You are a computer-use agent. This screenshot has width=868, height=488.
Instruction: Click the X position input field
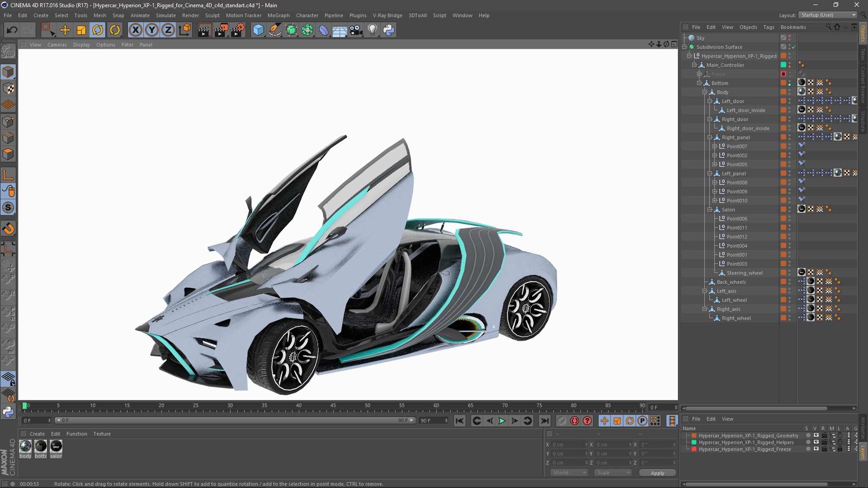[569, 445]
